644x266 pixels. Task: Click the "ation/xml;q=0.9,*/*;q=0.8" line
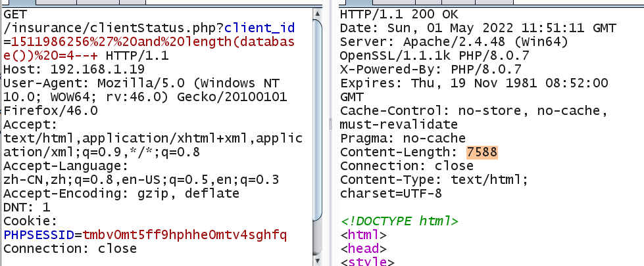pos(101,152)
